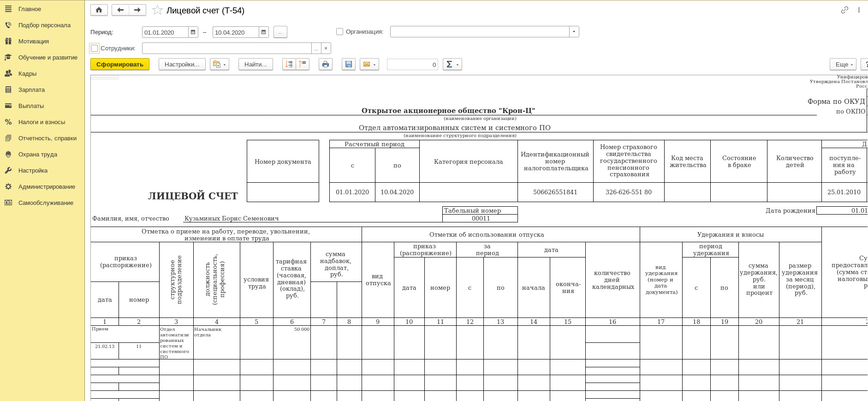Screen dimensions: 868x401
Task: Open the Зарплата section
Action: tap(31, 90)
